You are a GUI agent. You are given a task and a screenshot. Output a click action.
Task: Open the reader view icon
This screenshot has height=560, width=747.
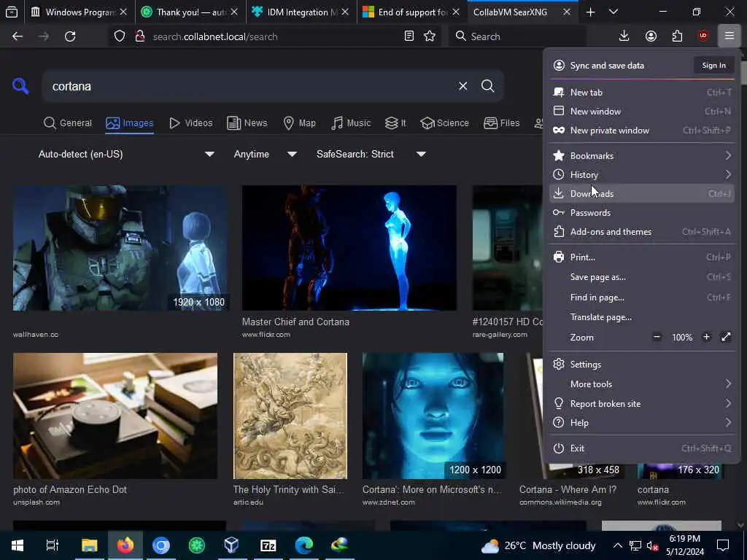pos(409,36)
